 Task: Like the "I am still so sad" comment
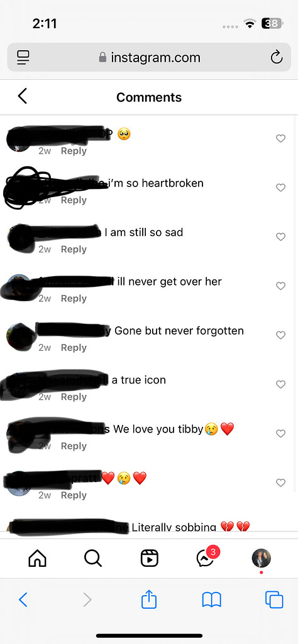pos(281,237)
